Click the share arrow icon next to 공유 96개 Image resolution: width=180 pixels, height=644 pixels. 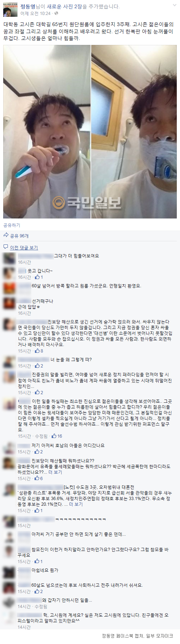pyautogui.click(x=6, y=235)
